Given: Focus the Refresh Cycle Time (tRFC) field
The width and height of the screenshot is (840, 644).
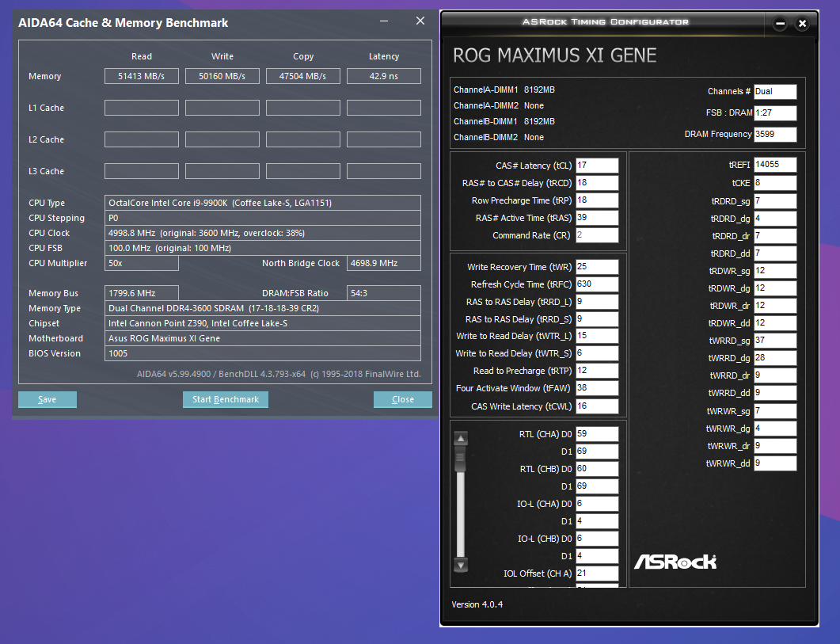Looking at the screenshot, I should click(x=597, y=284).
